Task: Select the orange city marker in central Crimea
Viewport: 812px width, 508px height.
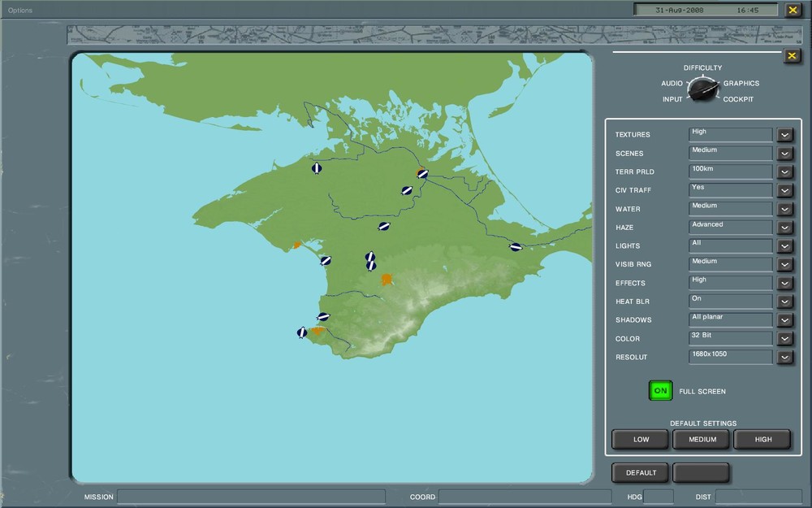Action: pos(387,280)
